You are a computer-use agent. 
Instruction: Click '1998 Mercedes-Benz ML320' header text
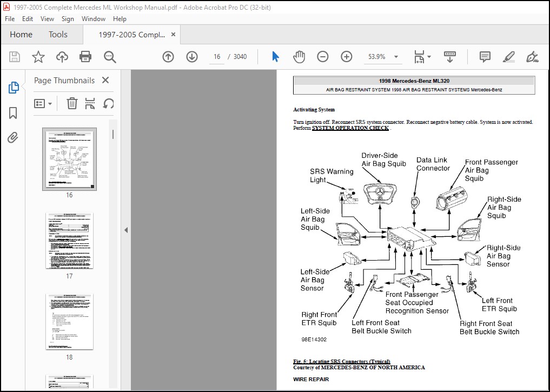pyautogui.click(x=414, y=81)
